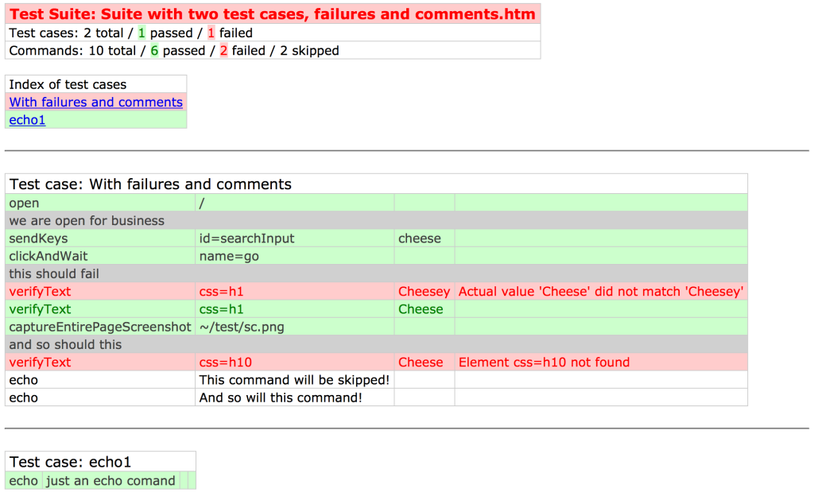
Task: Click the 'sendKeys' command cell
Action: (100, 238)
